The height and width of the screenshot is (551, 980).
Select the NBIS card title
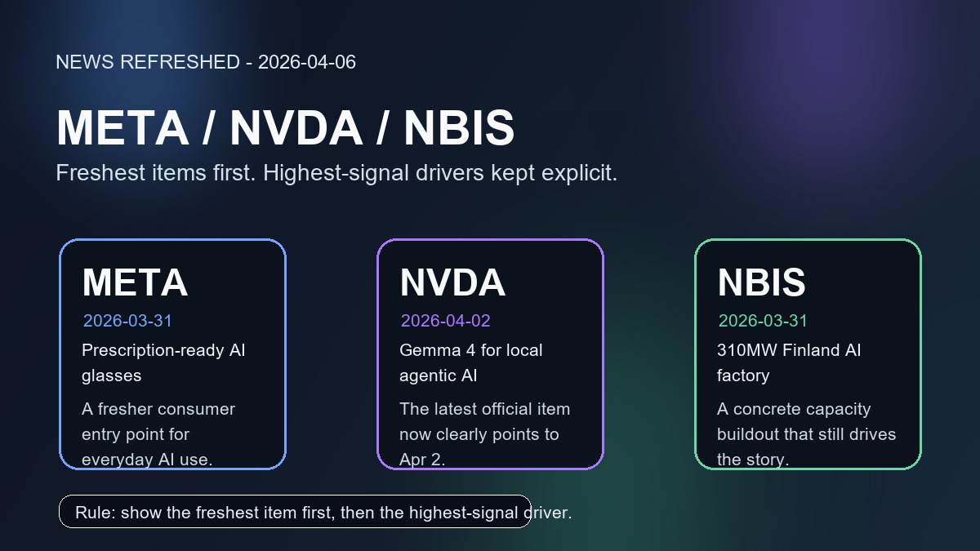pyautogui.click(x=761, y=282)
